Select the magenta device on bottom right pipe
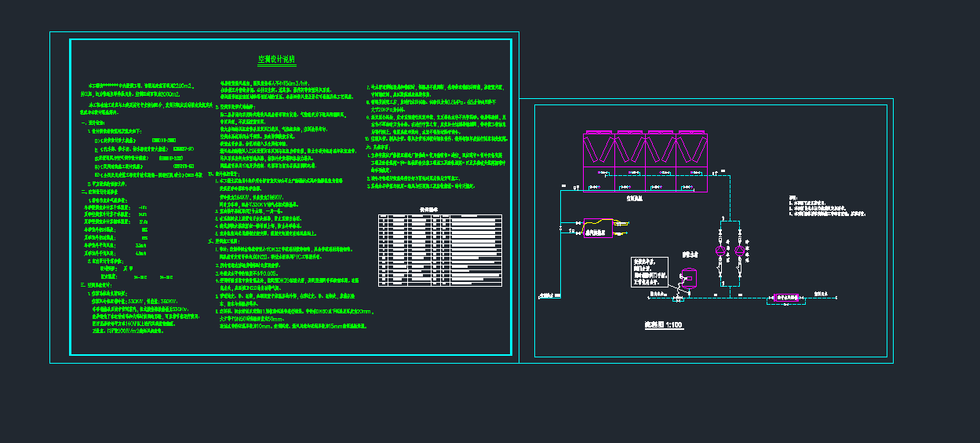Image resolution: width=980 pixels, height=443 pixels. (787, 298)
